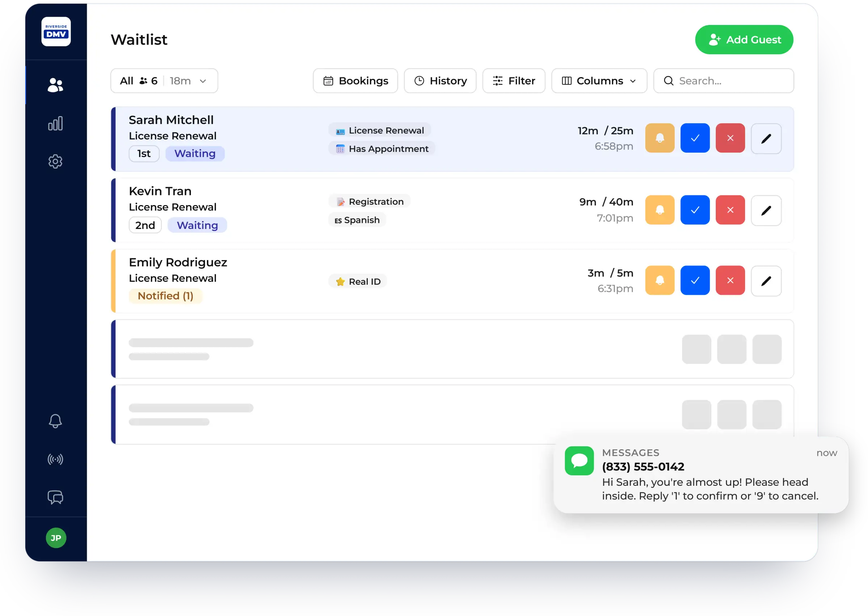Image resolution: width=868 pixels, height=616 pixels.
Task: Click the Spanish language tag
Action: click(x=357, y=220)
